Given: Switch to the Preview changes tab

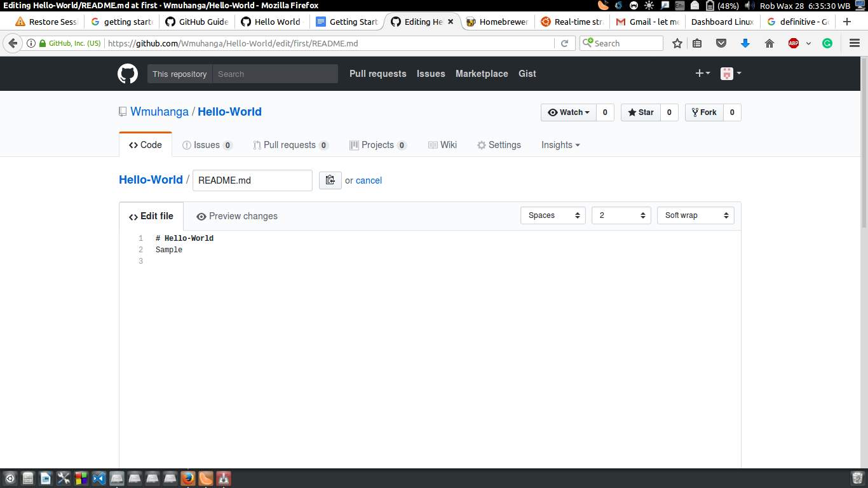Looking at the screenshot, I should [236, 216].
